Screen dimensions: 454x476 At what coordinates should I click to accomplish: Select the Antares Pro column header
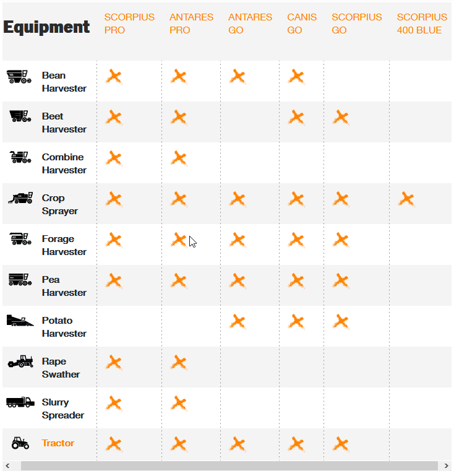(191, 24)
